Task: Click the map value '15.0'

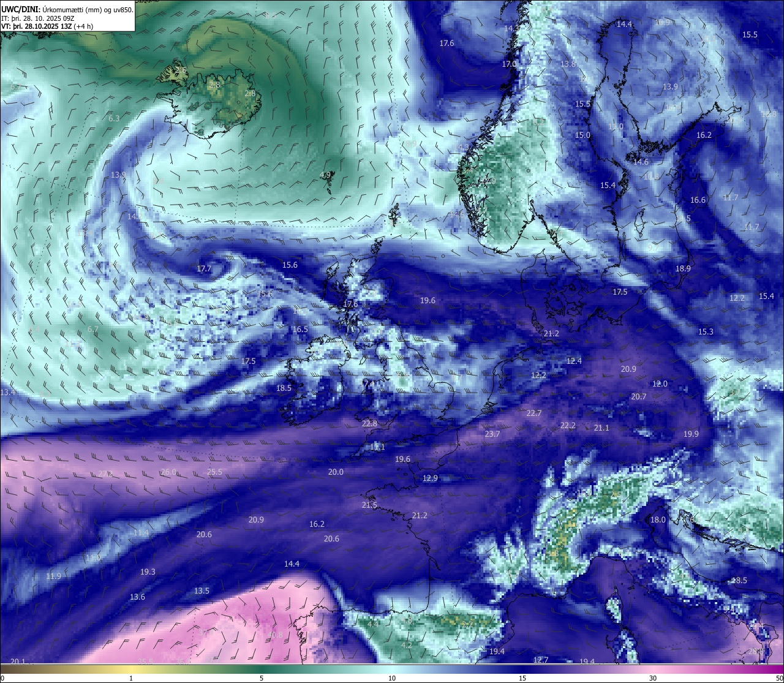Action: pyautogui.click(x=582, y=135)
